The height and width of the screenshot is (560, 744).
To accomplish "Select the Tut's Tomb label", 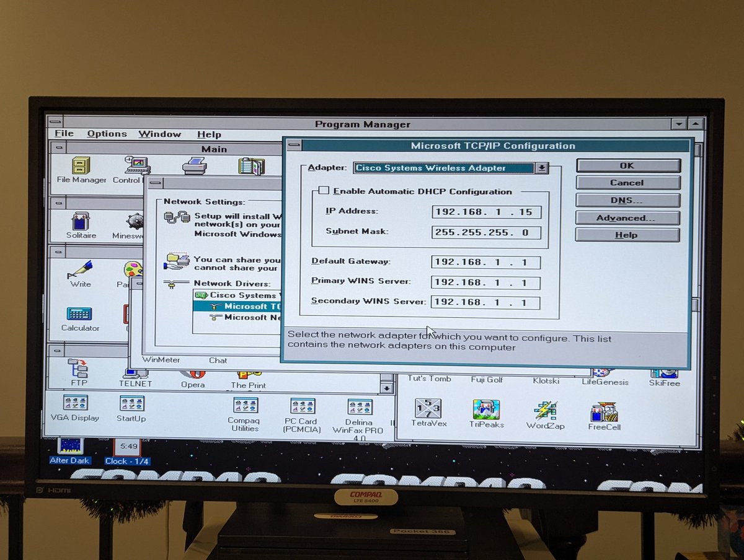I will (x=429, y=378).
